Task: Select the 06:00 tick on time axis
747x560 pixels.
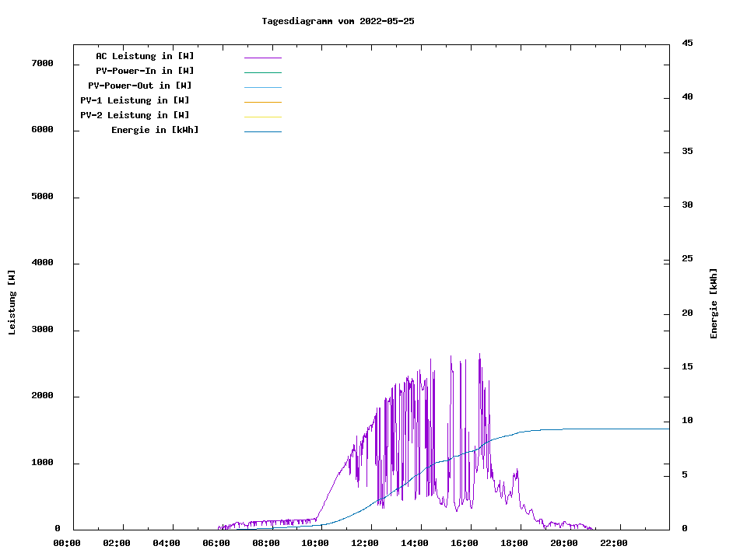Action: 216,543
